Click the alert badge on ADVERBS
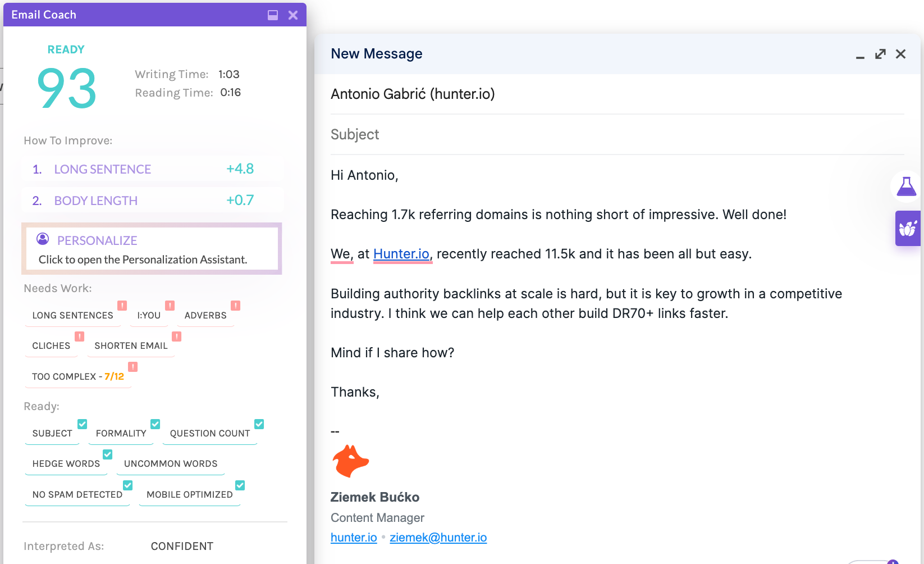 (236, 306)
